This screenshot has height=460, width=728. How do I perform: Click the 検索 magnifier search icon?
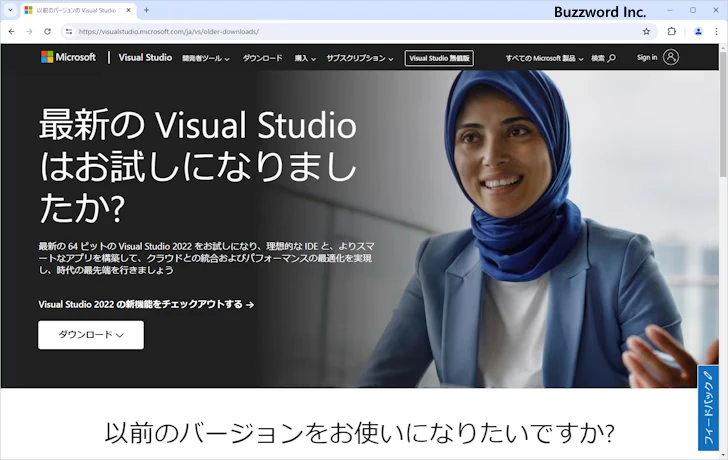[x=612, y=58]
